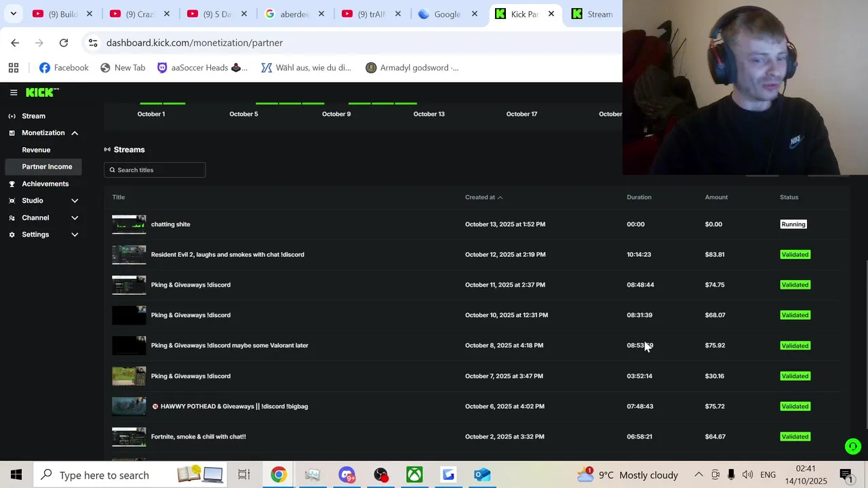
Task: Open the Xbox app from the taskbar
Action: tap(414, 475)
